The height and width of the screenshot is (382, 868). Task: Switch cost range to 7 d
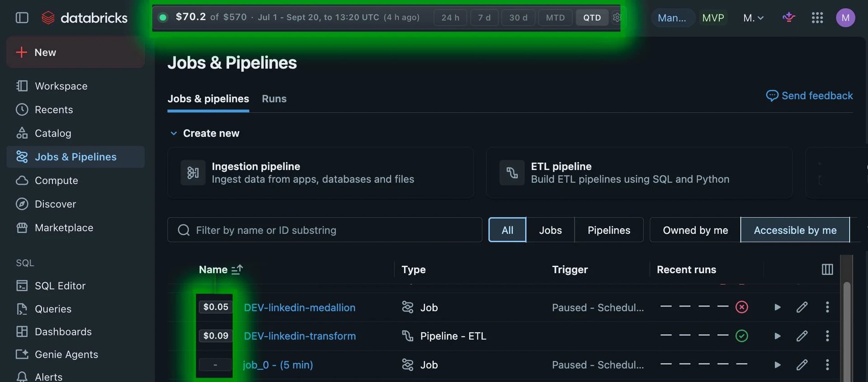(x=484, y=18)
